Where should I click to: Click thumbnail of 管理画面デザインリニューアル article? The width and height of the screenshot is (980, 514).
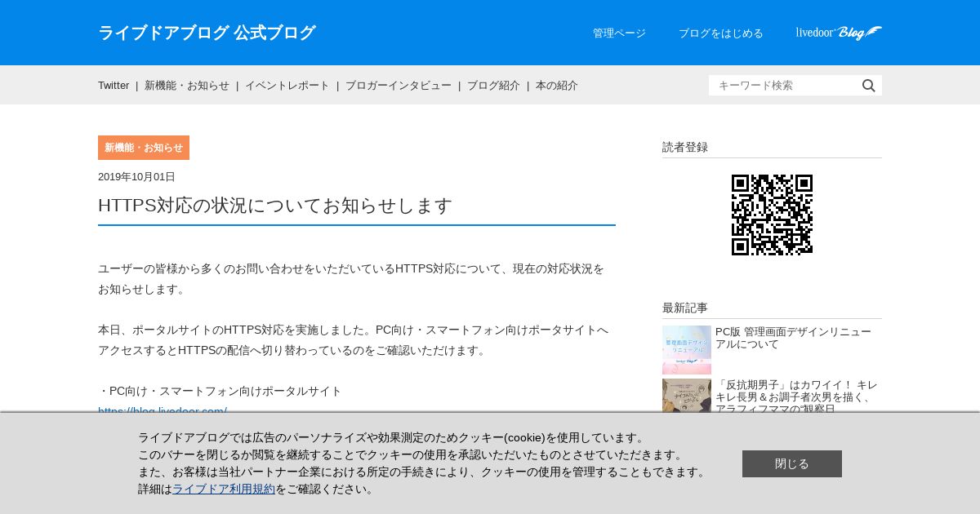[x=687, y=350]
